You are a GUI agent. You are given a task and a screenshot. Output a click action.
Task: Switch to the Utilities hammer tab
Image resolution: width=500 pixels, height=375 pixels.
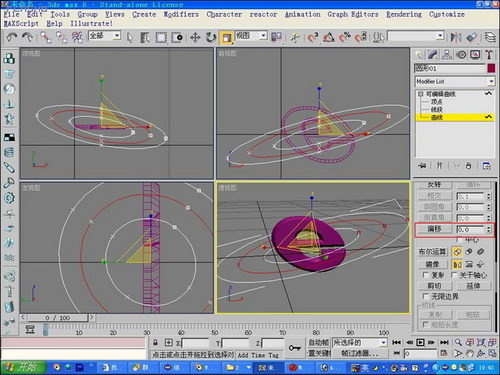[489, 55]
